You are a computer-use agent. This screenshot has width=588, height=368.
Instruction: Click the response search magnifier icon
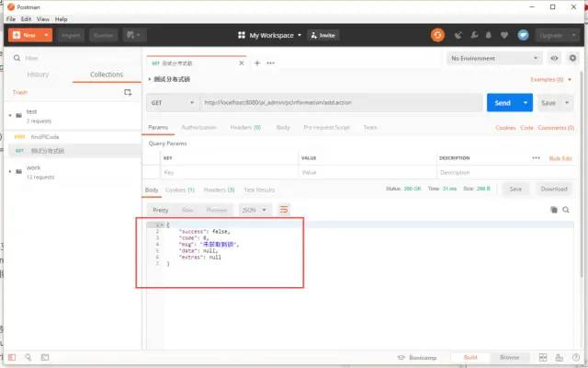[x=566, y=210]
